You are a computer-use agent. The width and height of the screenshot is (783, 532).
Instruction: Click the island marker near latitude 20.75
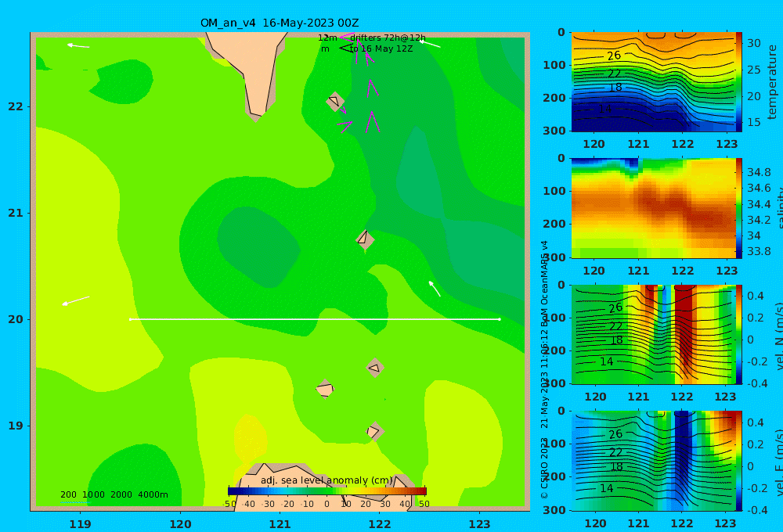(365, 239)
